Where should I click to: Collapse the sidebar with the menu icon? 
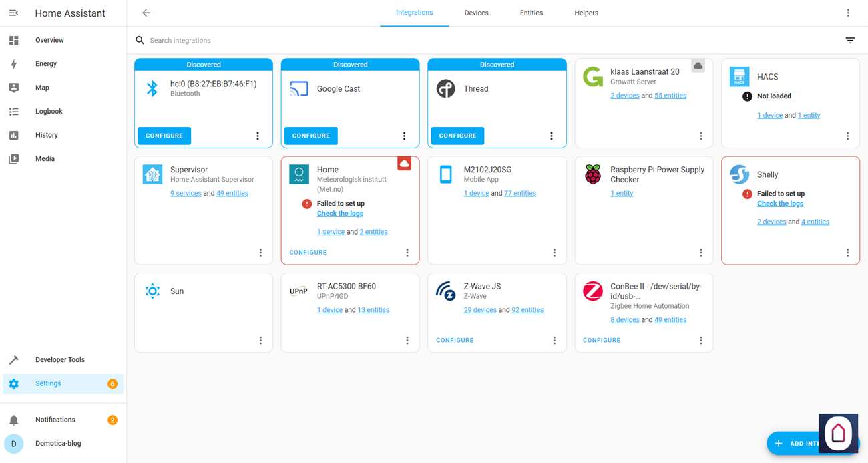tap(13, 13)
